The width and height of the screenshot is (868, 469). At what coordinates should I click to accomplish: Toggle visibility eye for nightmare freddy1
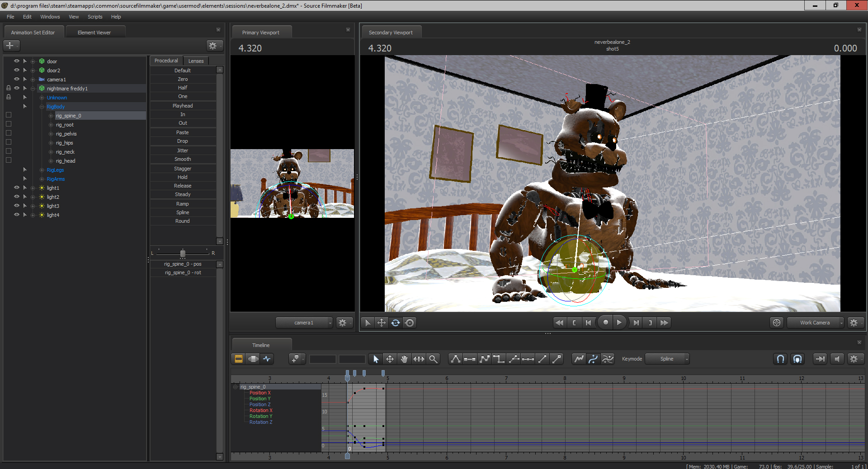[x=17, y=88]
